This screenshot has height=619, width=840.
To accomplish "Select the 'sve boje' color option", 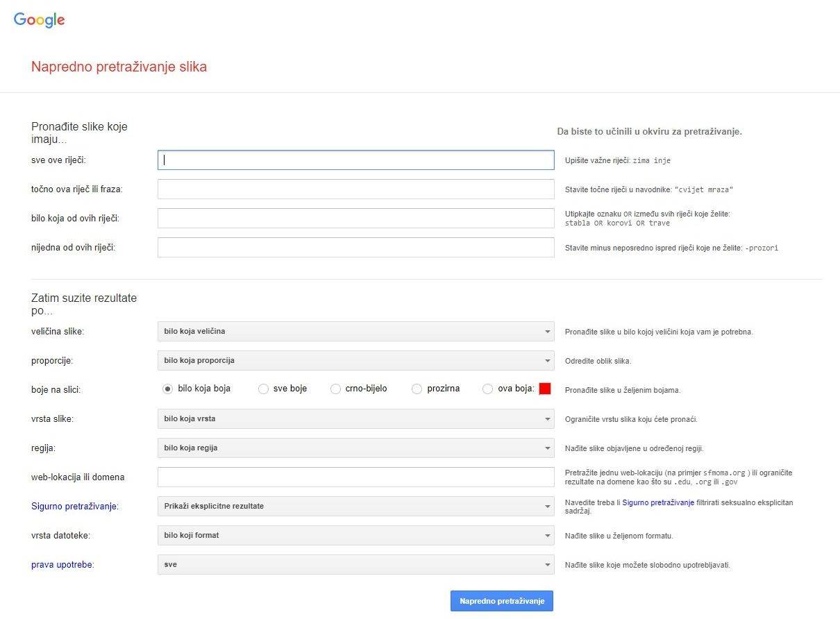I will pos(263,389).
